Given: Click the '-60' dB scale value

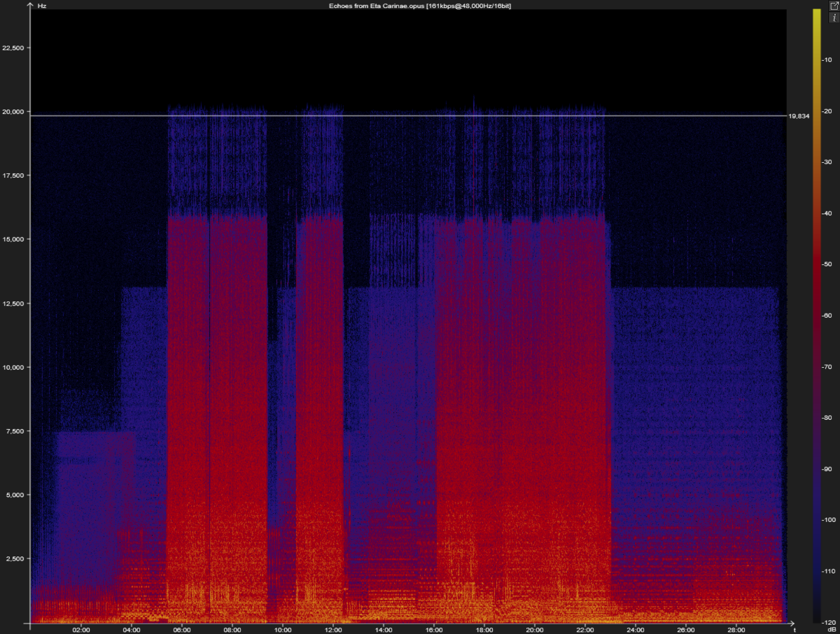Looking at the screenshot, I should coord(827,315).
